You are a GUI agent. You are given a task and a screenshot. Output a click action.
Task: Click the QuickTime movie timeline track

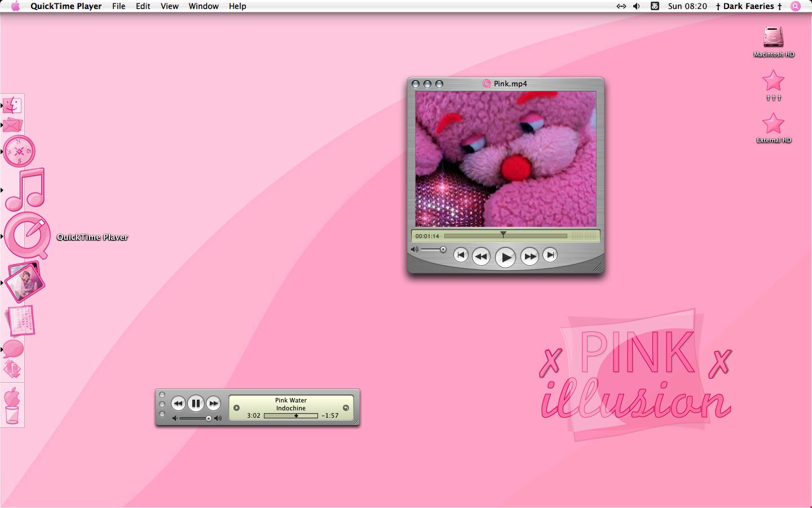coord(506,236)
